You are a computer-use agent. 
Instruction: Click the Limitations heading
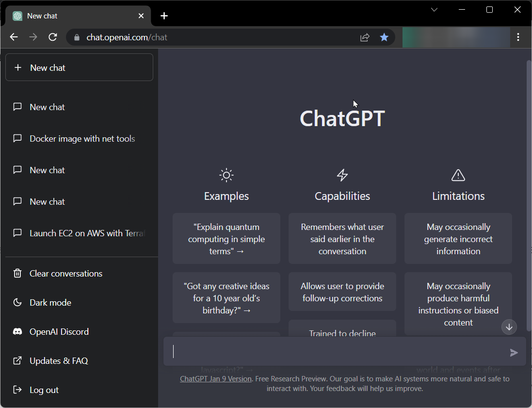[x=458, y=196]
